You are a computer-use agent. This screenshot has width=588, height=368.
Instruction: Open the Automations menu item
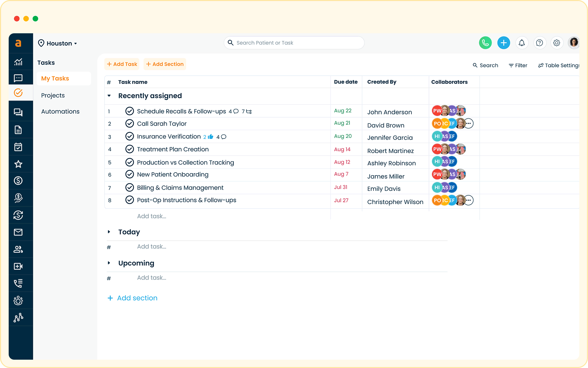click(60, 111)
